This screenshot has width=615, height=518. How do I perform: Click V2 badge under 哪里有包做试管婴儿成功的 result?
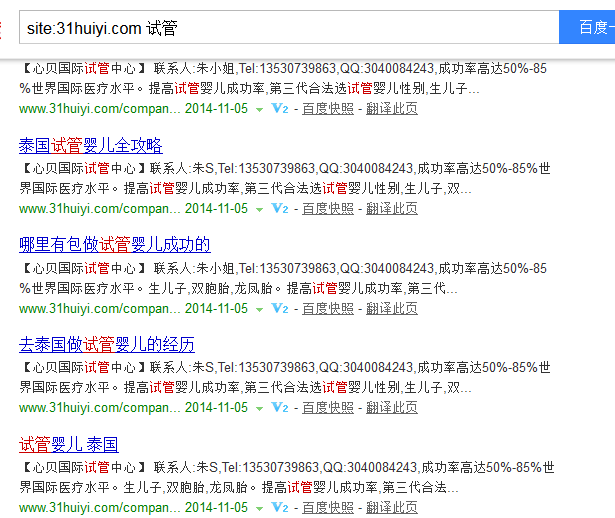[x=280, y=308]
